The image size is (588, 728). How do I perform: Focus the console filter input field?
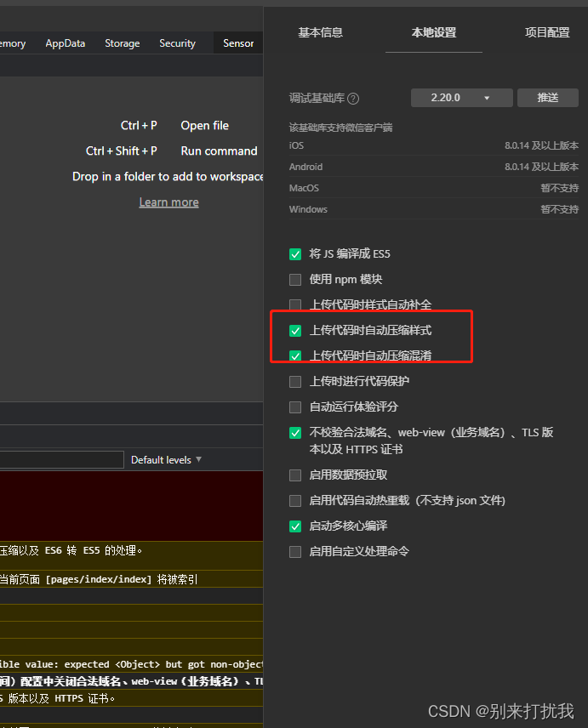coord(62,459)
